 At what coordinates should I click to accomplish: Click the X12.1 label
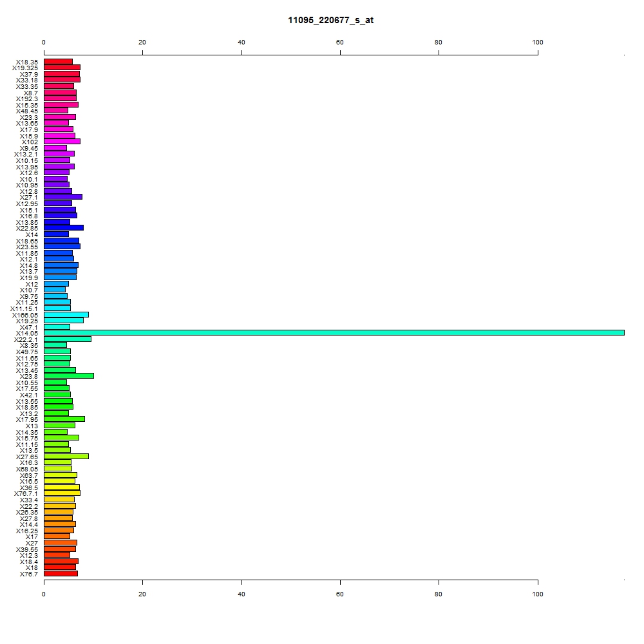[x=29, y=259]
